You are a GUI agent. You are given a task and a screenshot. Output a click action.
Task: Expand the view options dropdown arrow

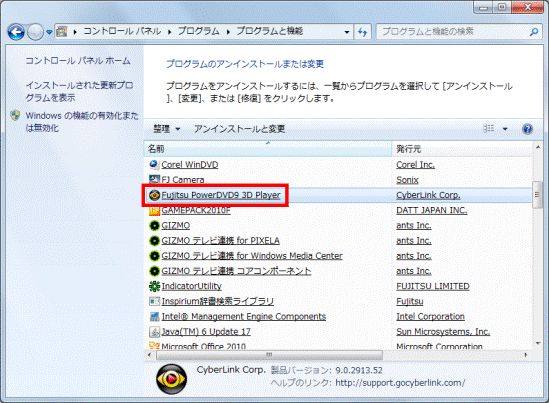click(505, 129)
